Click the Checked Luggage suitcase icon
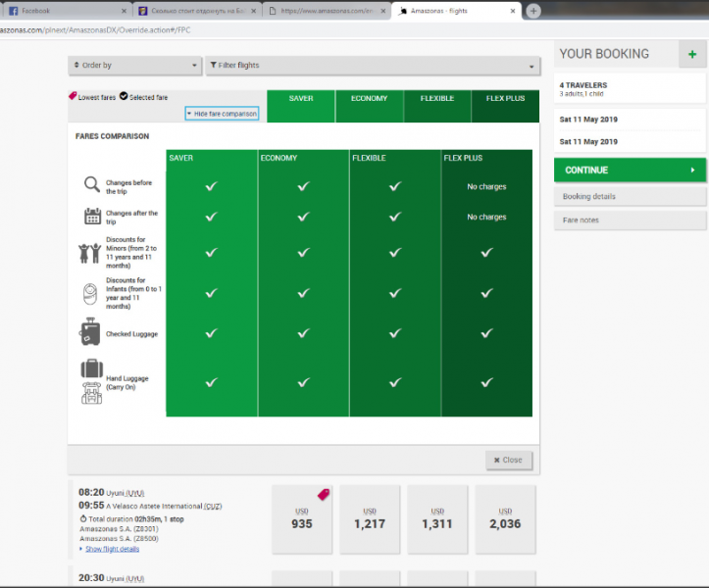Viewport: 709px width, 588px height. click(90, 332)
